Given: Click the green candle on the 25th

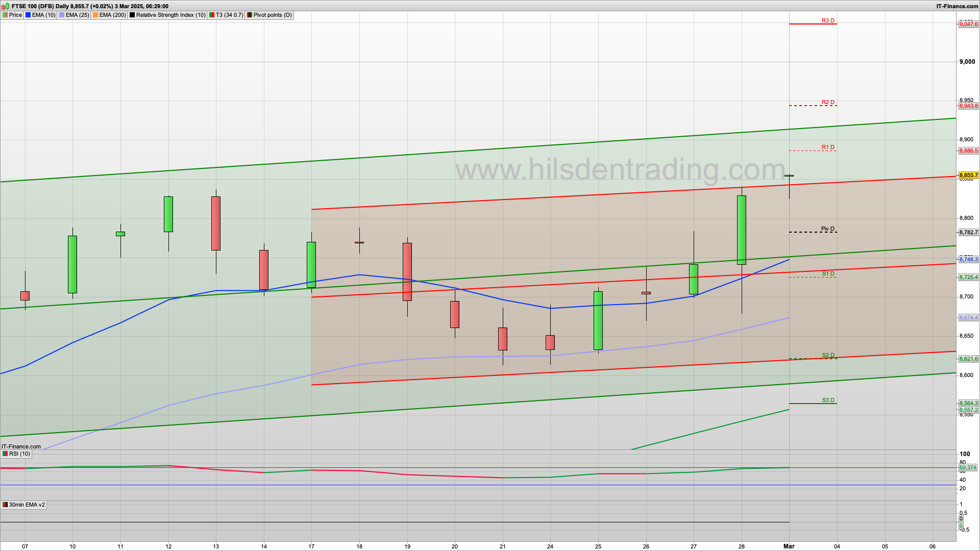Looking at the screenshot, I should (x=598, y=321).
